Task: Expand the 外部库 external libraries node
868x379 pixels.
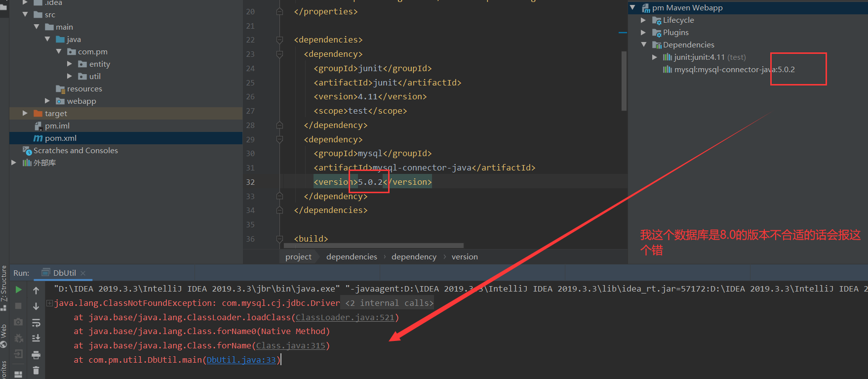Action: point(14,163)
